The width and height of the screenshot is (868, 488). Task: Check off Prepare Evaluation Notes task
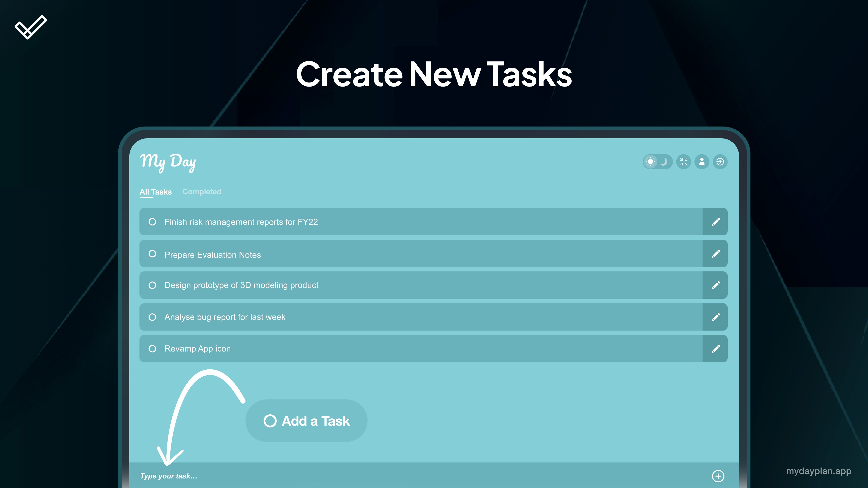click(x=152, y=253)
